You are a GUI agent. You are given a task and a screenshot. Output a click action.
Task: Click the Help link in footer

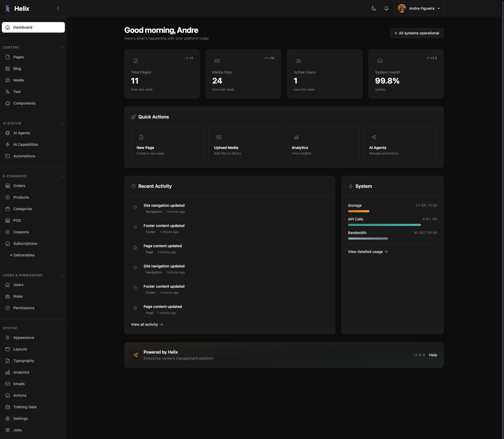pyautogui.click(x=433, y=355)
